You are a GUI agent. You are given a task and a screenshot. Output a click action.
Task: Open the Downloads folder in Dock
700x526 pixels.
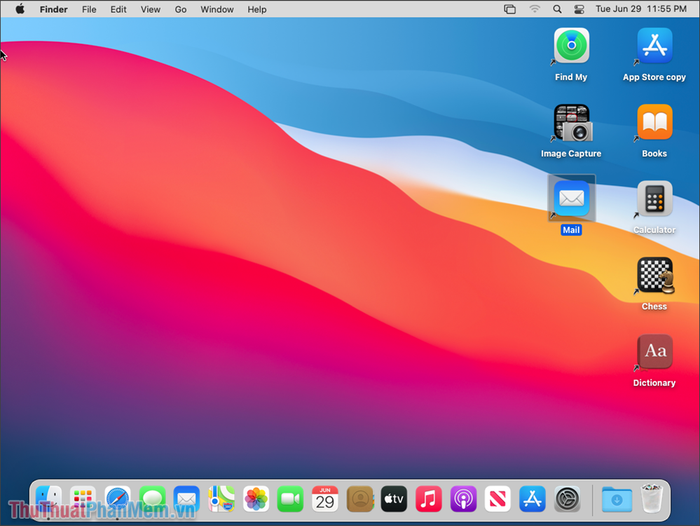click(617, 499)
